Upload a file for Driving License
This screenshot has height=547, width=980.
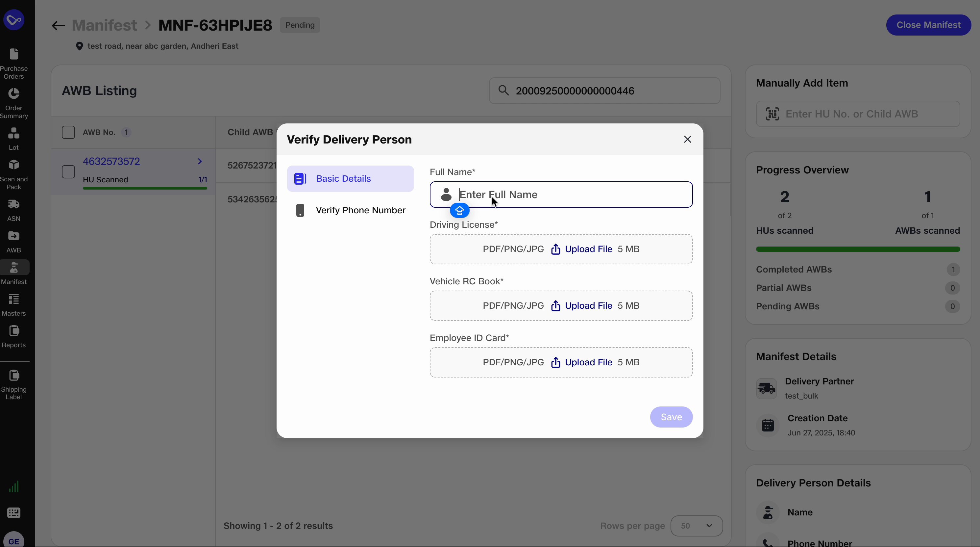click(588, 249)
